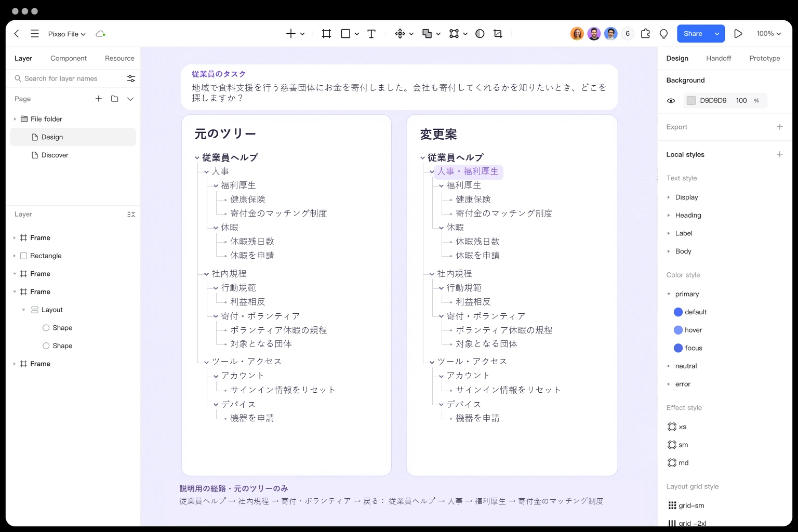
Task: Show the 6 additional collaborators
Action: [628, 34]
